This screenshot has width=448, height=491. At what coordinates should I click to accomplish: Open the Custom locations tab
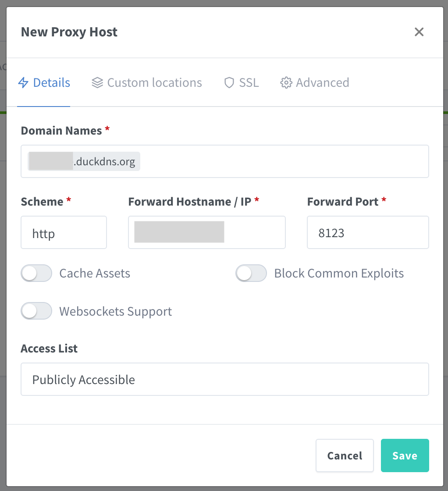(154, 83)
